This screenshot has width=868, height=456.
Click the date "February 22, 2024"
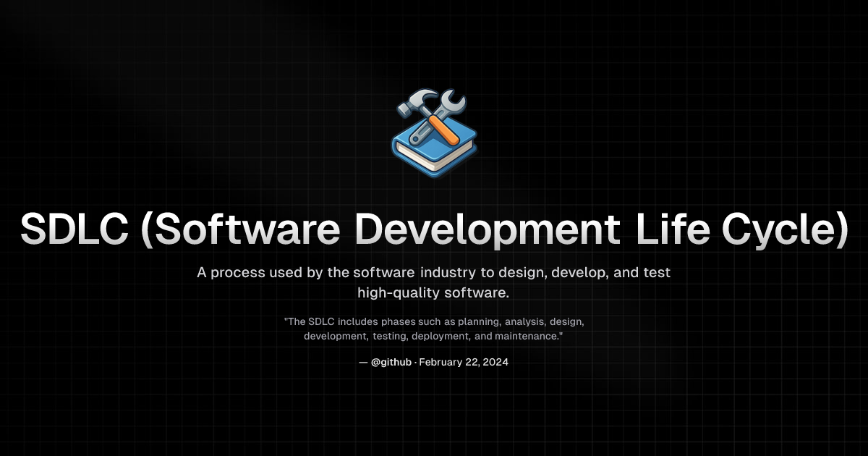464,363
